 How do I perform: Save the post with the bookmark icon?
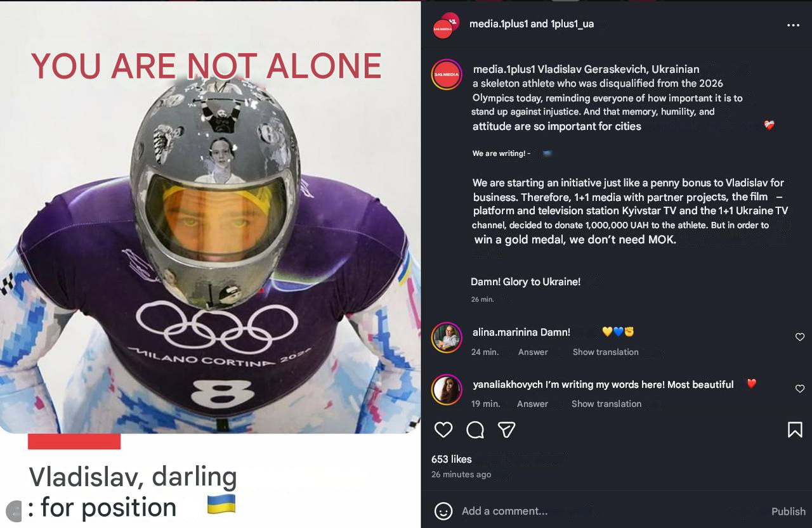click(794, 430)
